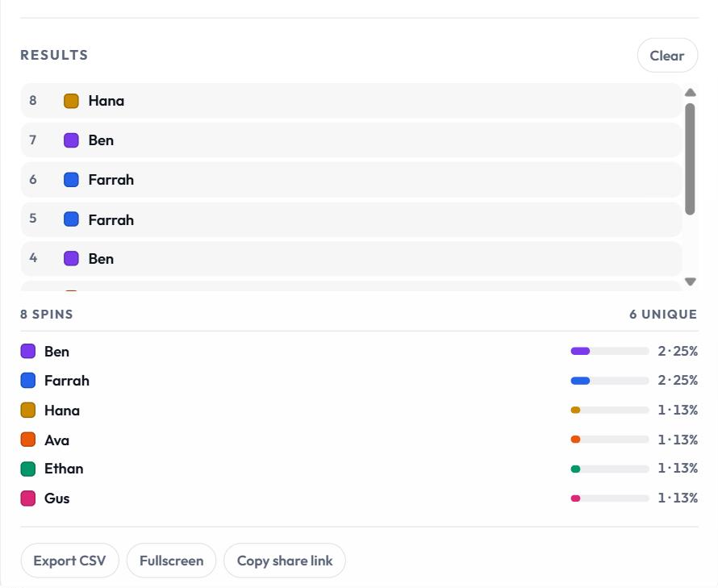This screenshot has width=718, height=588.
Task: Click Ava's orange swatch in the tally
Action: [28, 439]
